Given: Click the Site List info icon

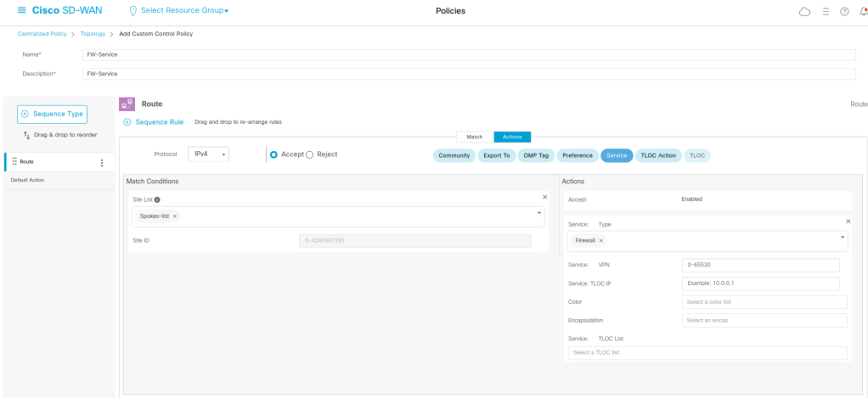Looking at the screenshot, I should pyautogui.click(x=157, y=199).
